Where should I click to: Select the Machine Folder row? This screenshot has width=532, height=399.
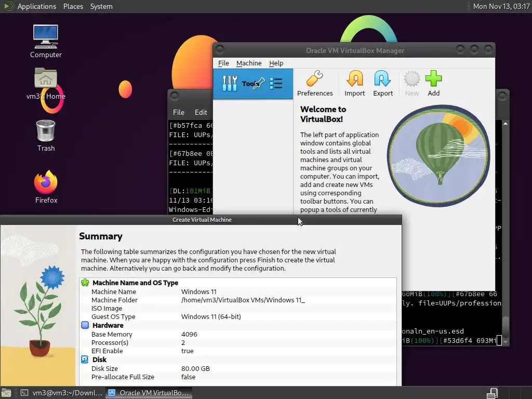238,300
